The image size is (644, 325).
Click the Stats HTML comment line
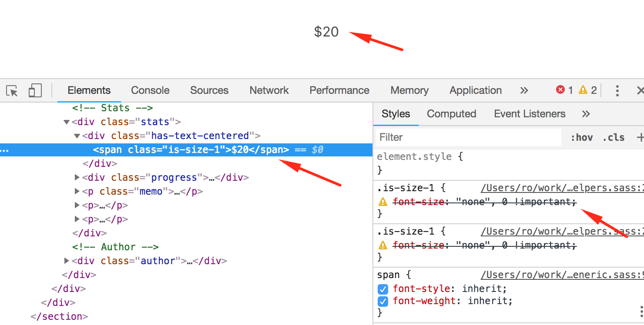point(113,108)
